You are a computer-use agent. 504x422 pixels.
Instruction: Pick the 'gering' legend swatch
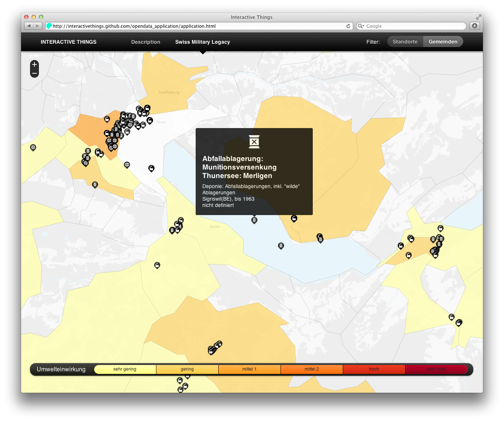pyautogui.click(x=187, y=369)
